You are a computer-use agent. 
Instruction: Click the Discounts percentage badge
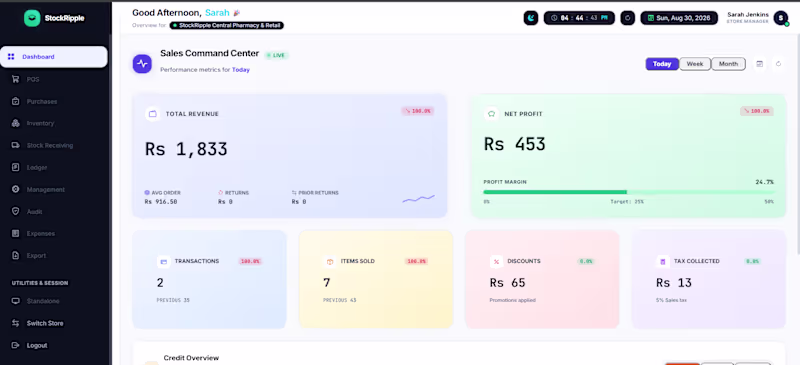pos(586,261)
